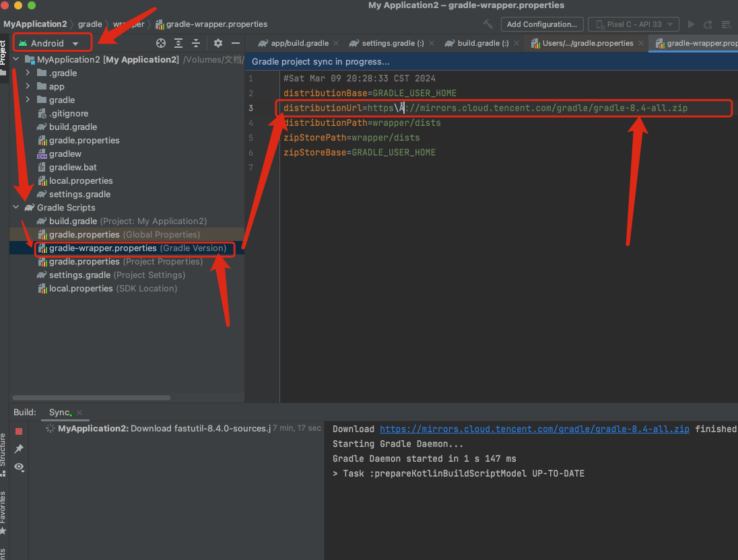Click the pin tab icon in Build panel

point(19,449)
